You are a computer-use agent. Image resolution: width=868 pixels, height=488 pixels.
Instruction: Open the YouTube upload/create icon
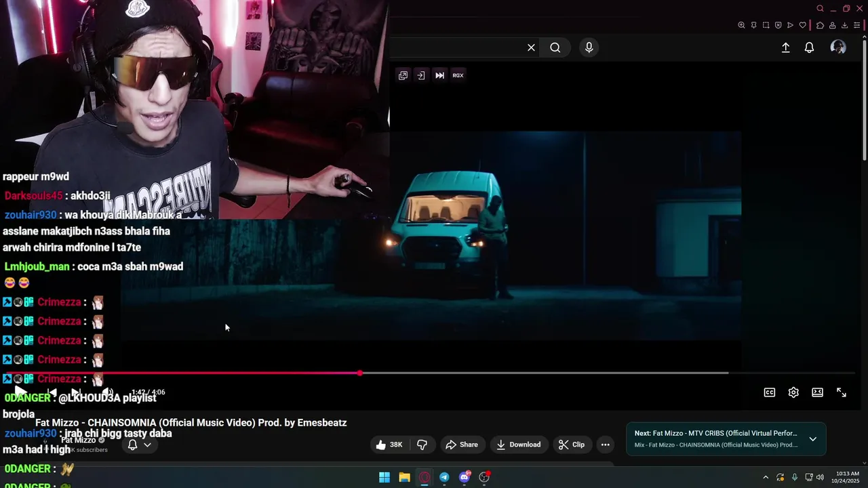point(785,47)
